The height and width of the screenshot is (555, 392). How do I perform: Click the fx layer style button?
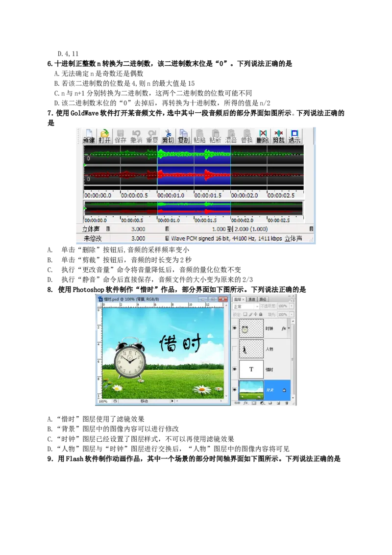(245, 403)
